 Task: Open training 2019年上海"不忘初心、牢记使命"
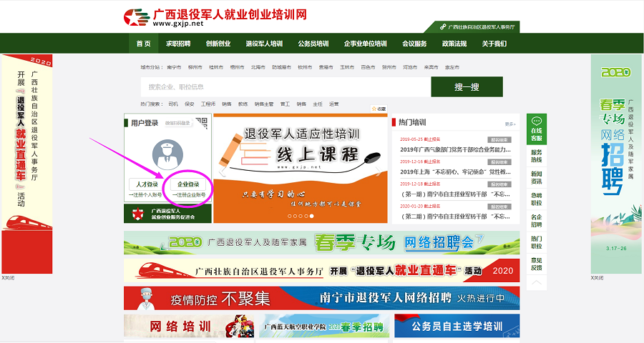tap(456, 172)
